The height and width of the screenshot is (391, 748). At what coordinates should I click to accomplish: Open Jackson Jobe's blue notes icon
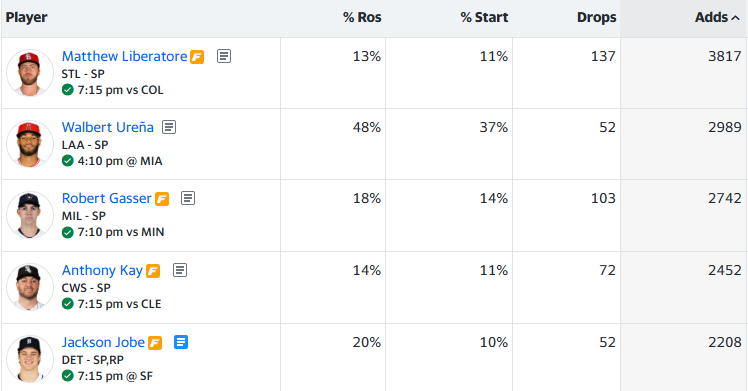pos(181,342)
